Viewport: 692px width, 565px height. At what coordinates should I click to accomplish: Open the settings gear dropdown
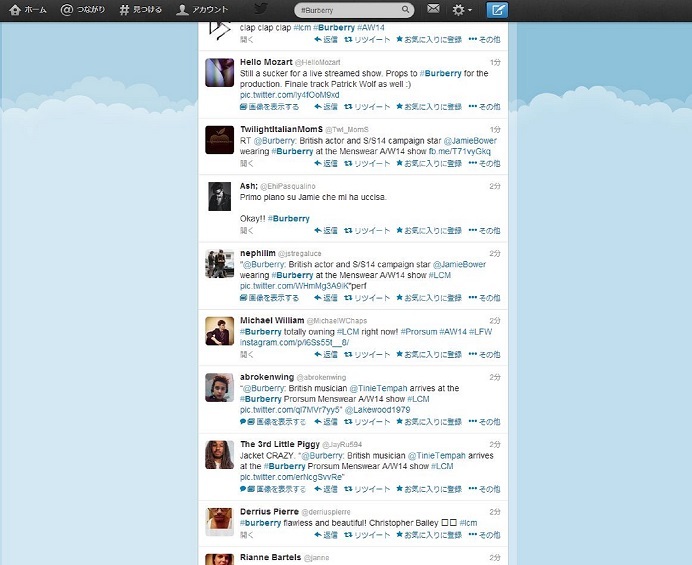[462, 10]
